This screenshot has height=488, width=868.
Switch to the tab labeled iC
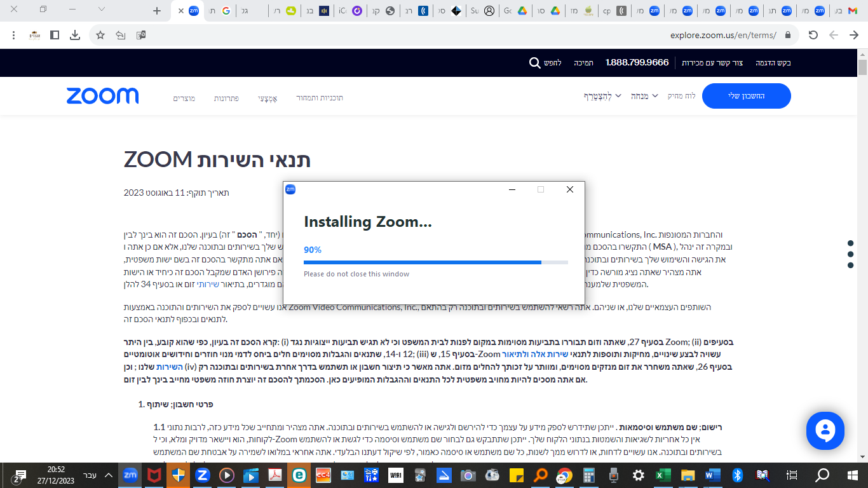pos(349,11)
